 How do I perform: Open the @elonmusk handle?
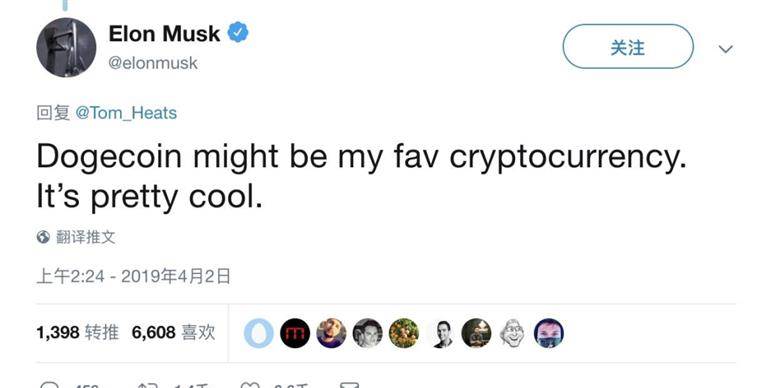153,63
